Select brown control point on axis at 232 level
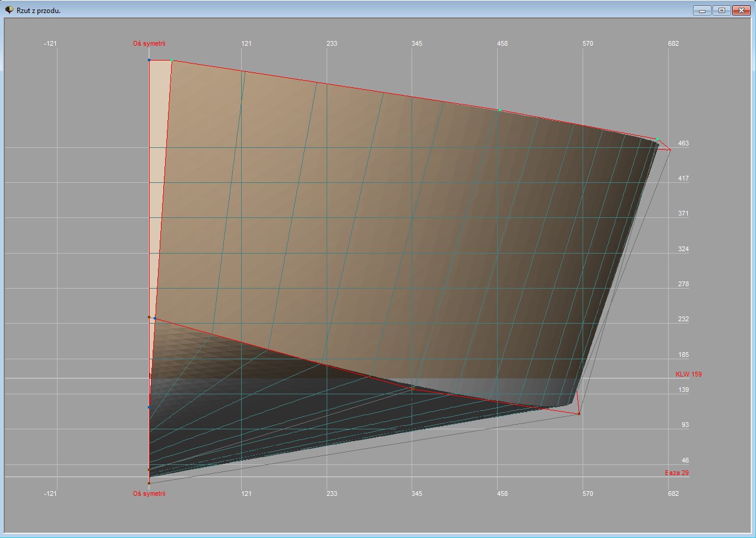This screenshot has width=756, height=538. 149,317
